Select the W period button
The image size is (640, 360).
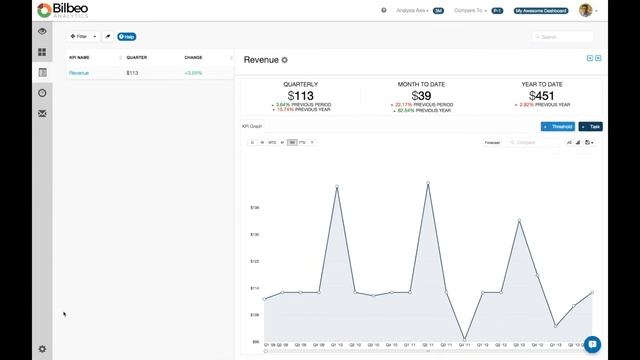coord(262,142)
